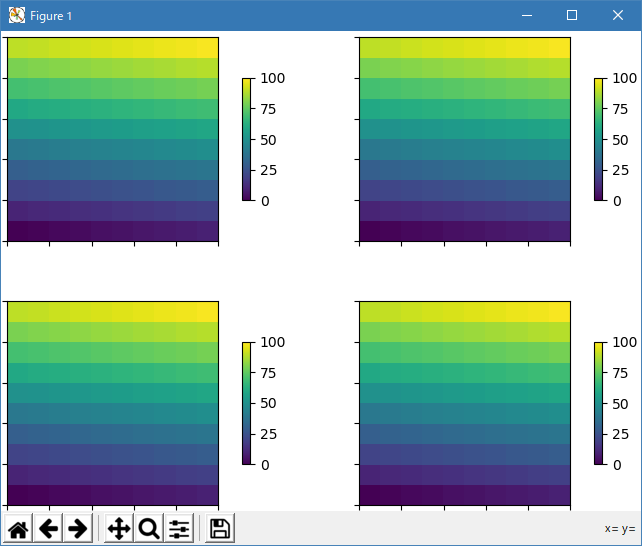Close the Figure 1 window
The height and width of the screenshot is (546, 642).
point(618,16)
